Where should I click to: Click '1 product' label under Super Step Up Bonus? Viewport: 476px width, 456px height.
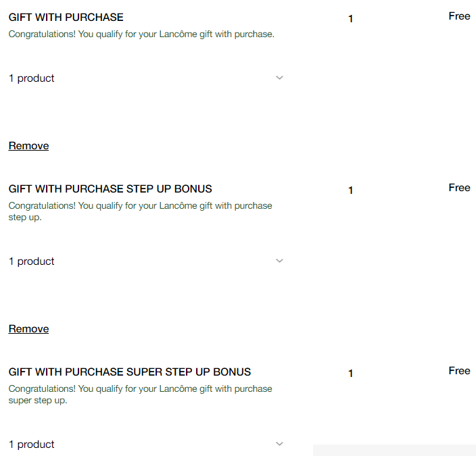pos(32,445)
